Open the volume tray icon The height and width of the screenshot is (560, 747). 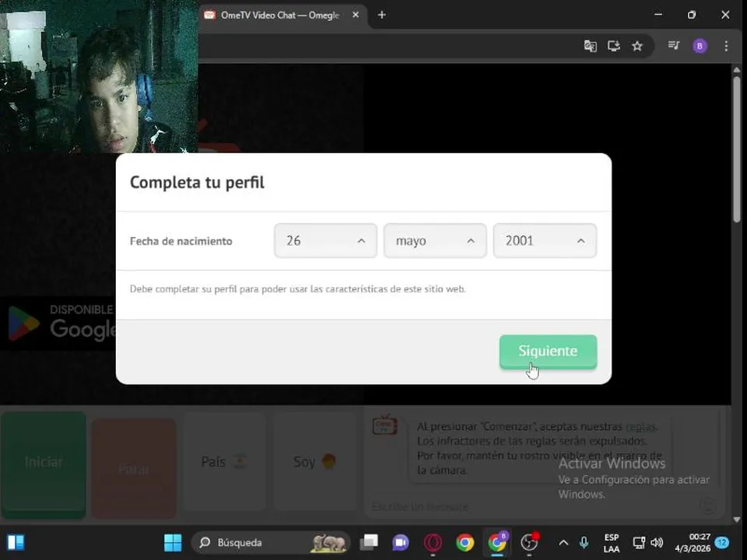point(657,542)
